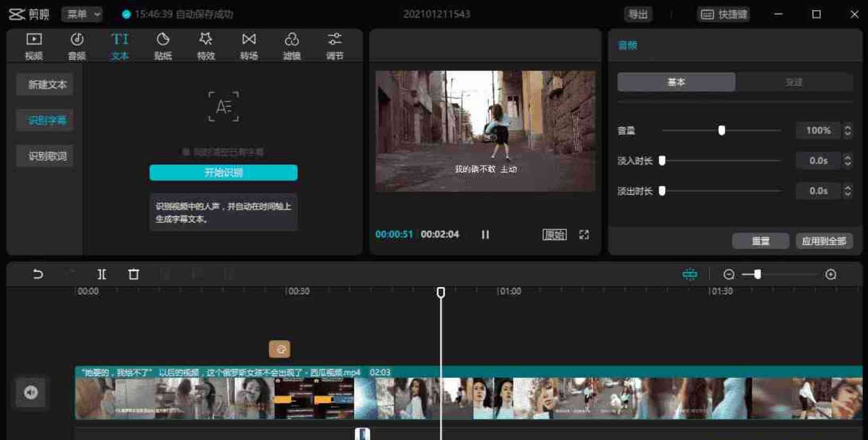Click the 音量 volume slider handle

click(722, 130)
